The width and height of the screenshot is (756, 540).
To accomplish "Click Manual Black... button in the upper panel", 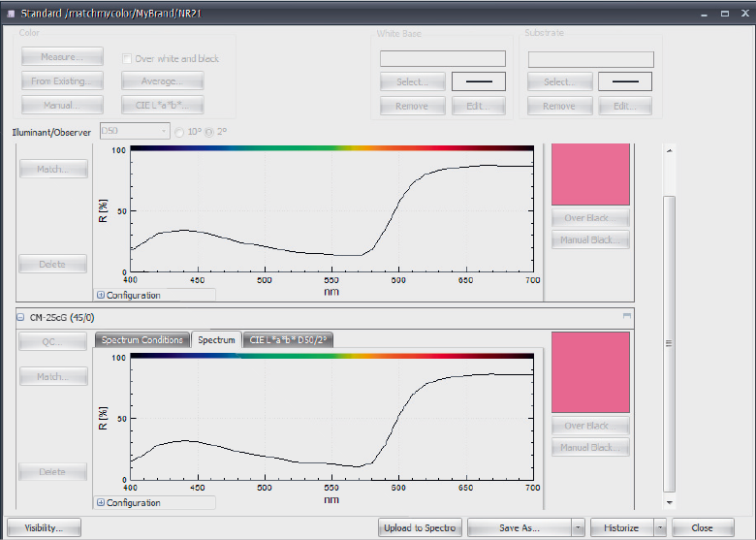I will pos(590,239).
